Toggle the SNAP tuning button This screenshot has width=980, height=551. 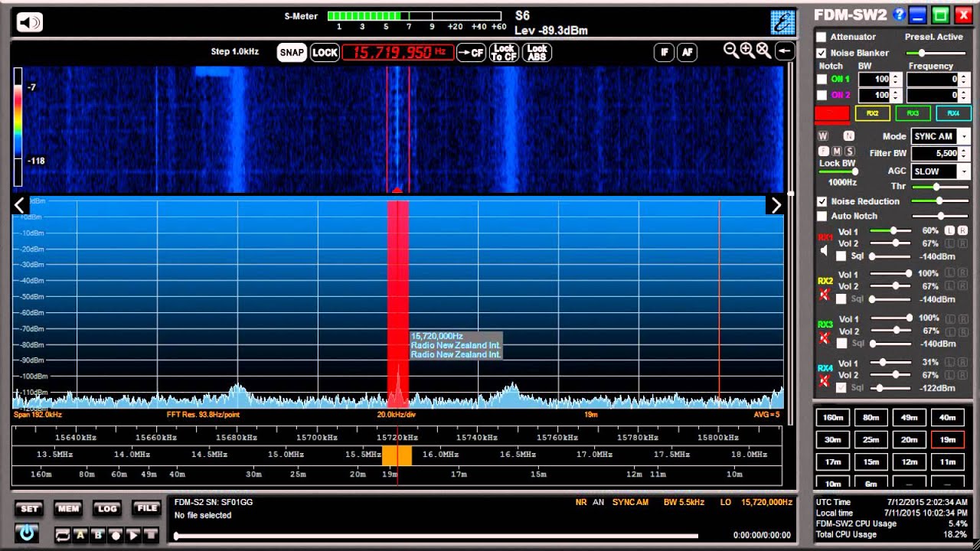tap(292, 52)
